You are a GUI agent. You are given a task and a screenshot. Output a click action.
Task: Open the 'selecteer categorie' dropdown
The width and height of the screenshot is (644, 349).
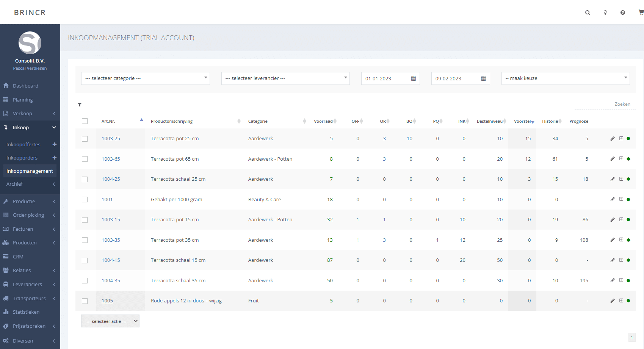(145, 78)
